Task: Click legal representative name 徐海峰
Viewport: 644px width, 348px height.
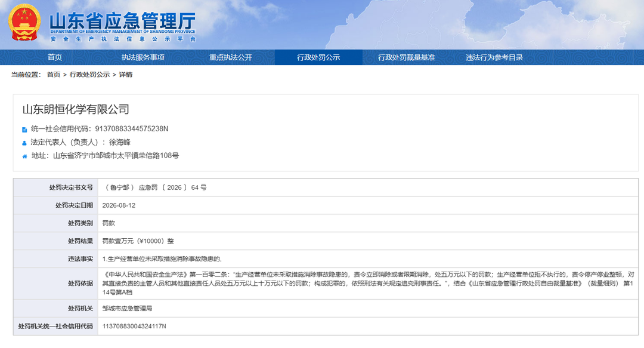Action: click(119, 142)
